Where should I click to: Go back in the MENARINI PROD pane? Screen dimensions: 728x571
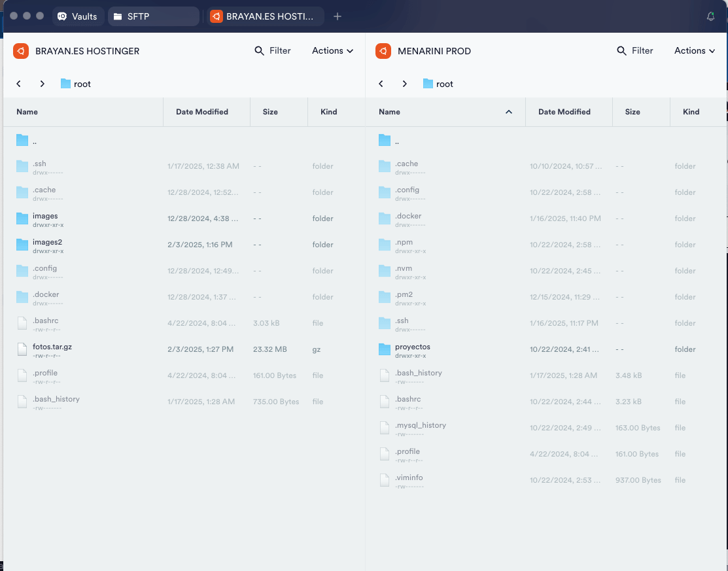(x=381, y=84)
